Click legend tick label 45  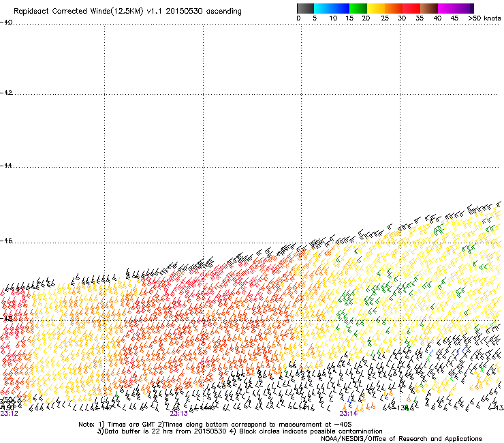pos(454,18)
